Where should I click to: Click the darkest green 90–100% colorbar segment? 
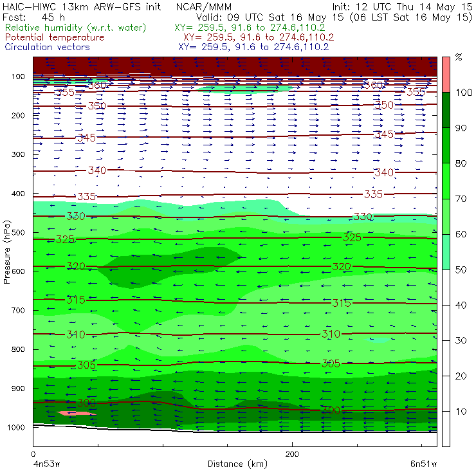446,110
